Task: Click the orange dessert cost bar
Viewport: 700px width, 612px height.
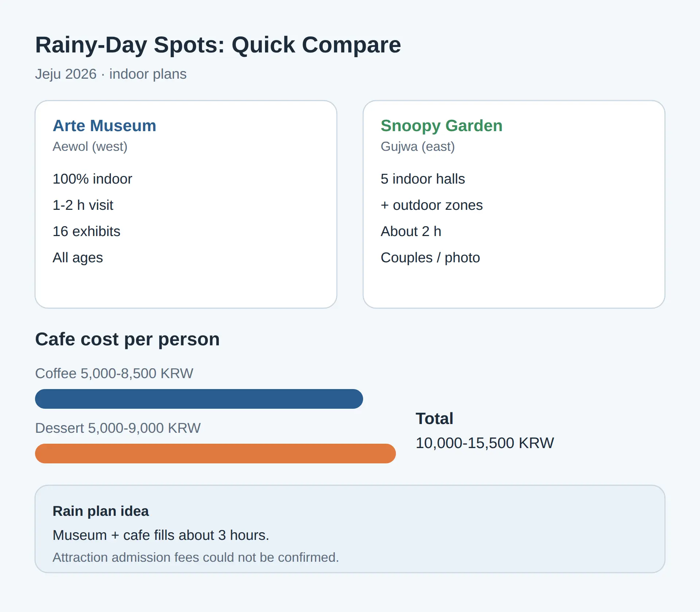Action: [215, 454]
